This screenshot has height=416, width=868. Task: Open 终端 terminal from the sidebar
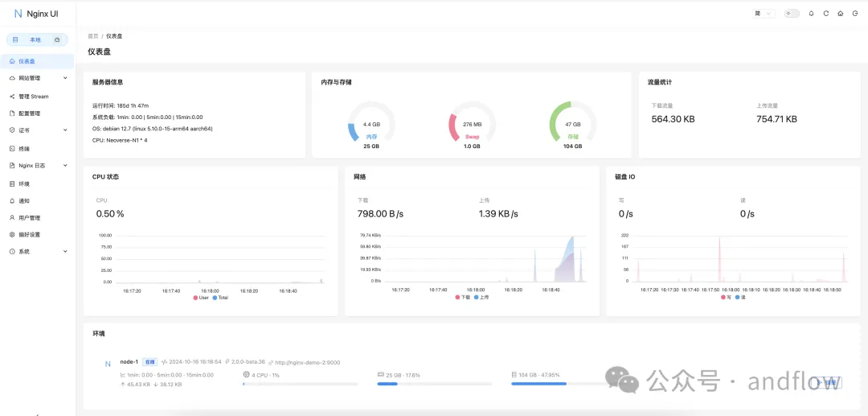tap(23, 149)
